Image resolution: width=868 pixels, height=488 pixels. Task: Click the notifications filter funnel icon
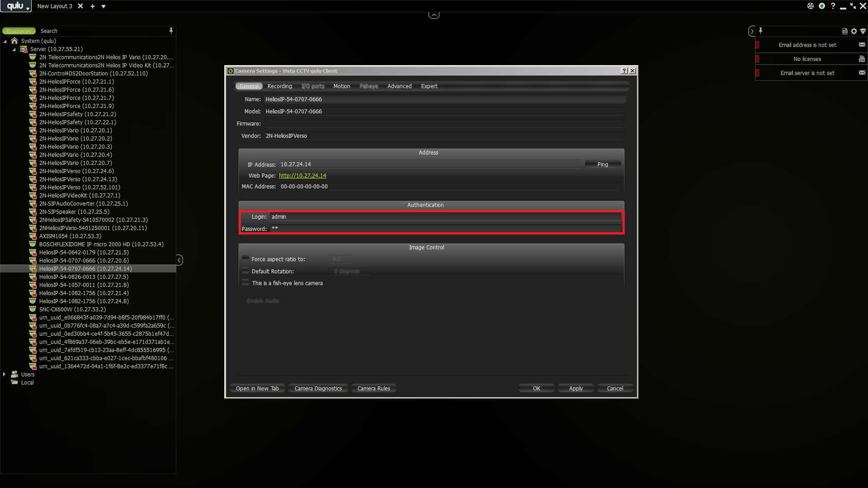(863, 31)
